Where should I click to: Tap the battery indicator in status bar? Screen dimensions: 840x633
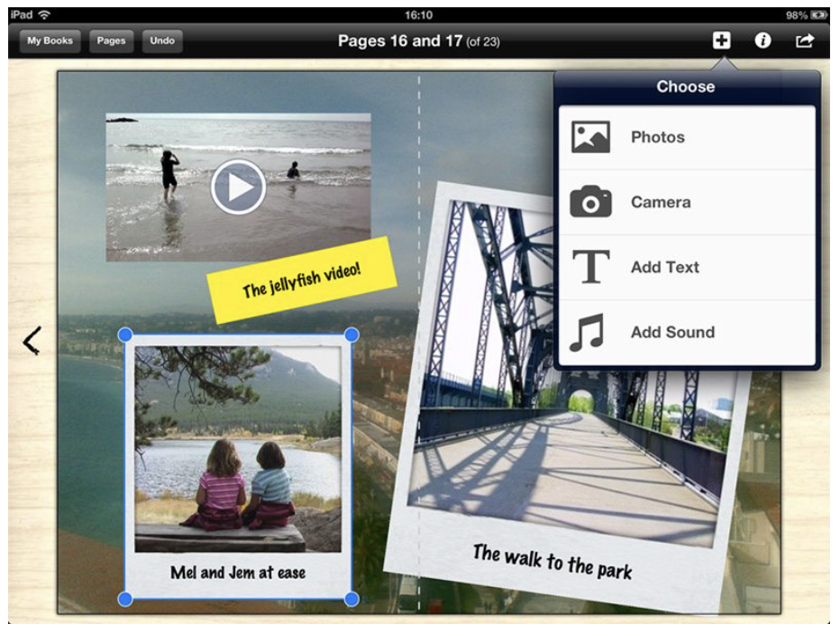tap(821, 14)
